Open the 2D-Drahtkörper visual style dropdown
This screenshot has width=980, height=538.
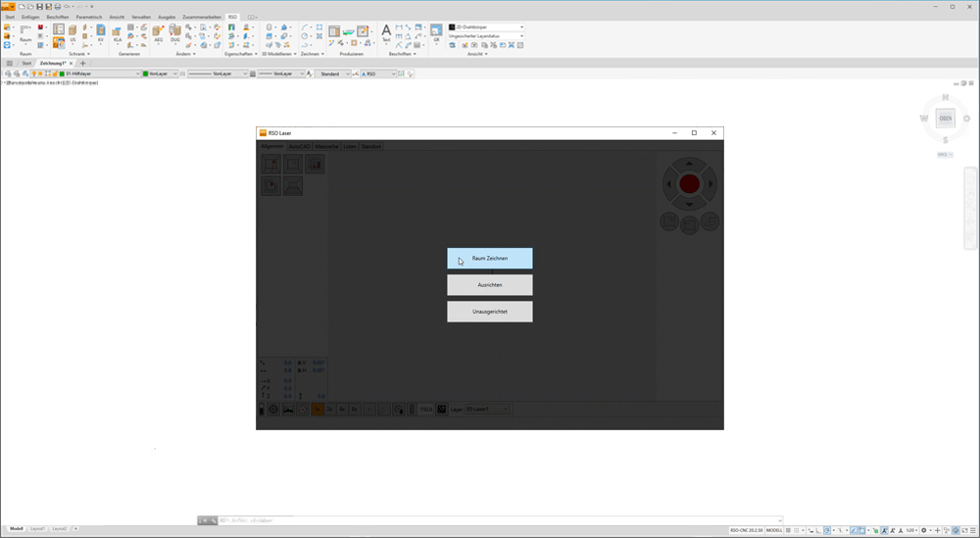coord(486,26)
